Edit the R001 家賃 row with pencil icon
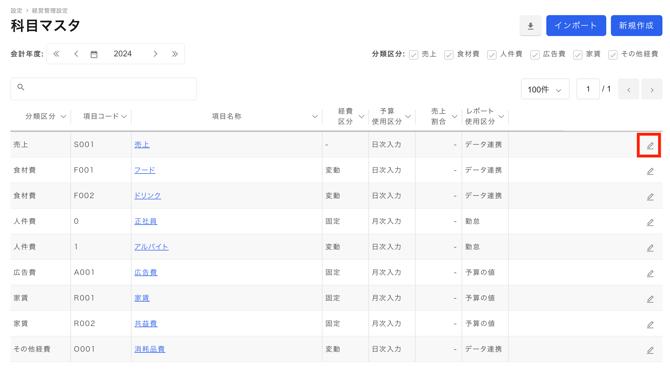670x376 pixels. pos(650,299)
